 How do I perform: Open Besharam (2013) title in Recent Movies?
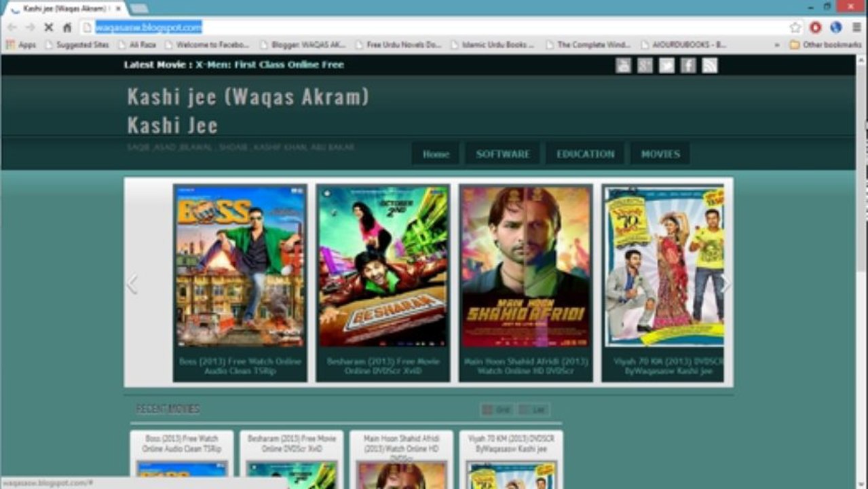tap(292, 444)
